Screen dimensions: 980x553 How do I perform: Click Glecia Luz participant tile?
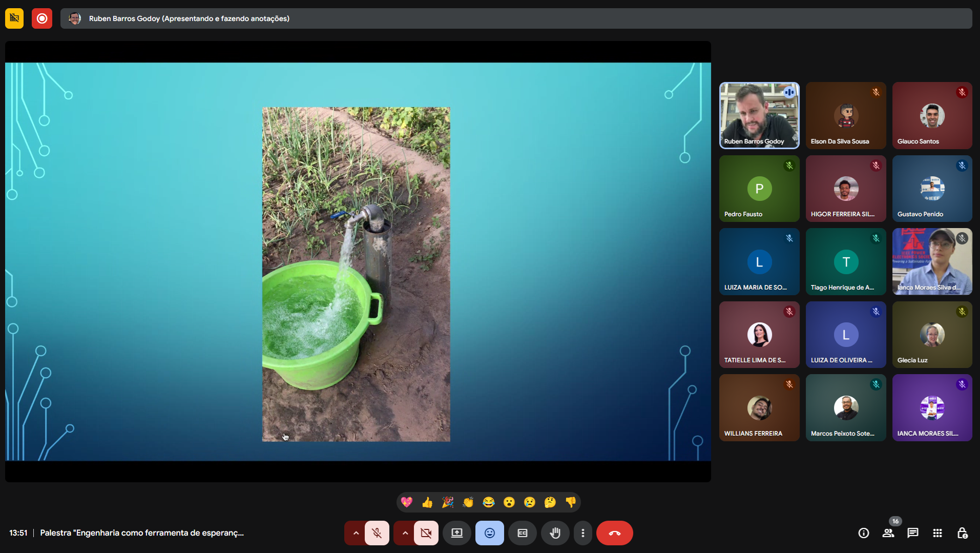pos(932,334)
